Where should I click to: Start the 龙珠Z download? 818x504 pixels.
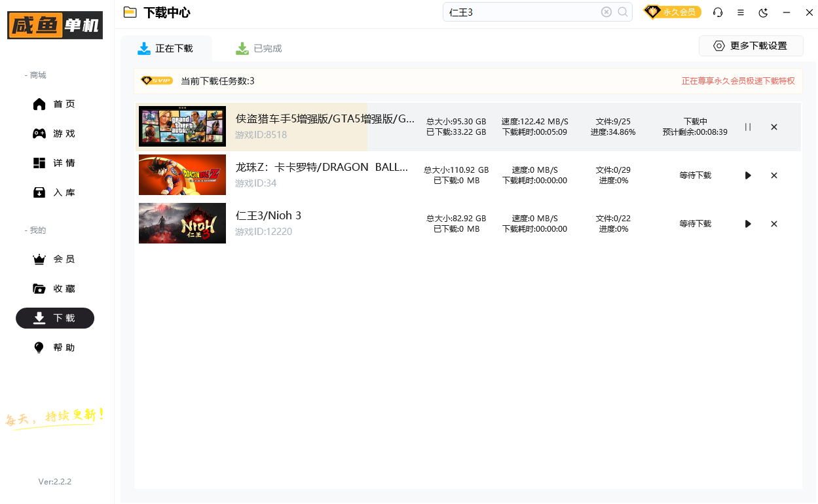point(747,175)
